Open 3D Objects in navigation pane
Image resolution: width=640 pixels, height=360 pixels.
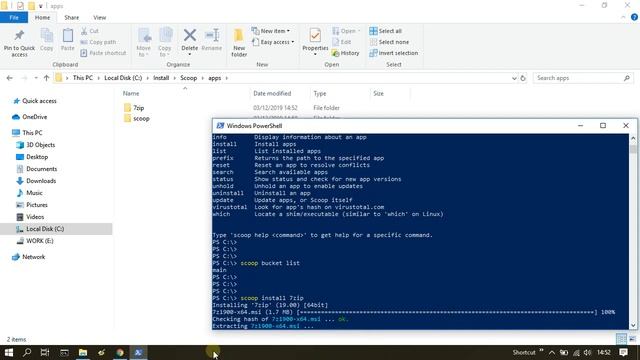(x=40, y=145)
